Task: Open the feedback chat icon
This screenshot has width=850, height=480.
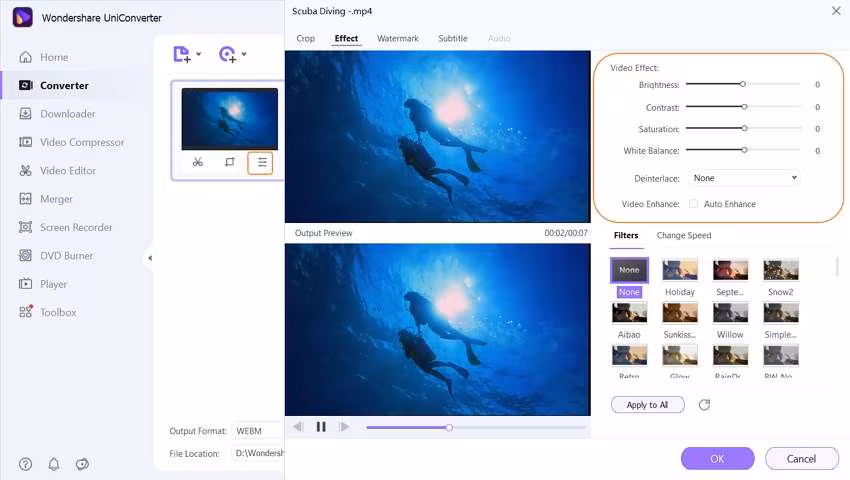Action: pyautogui.click(x=82, y=464)
